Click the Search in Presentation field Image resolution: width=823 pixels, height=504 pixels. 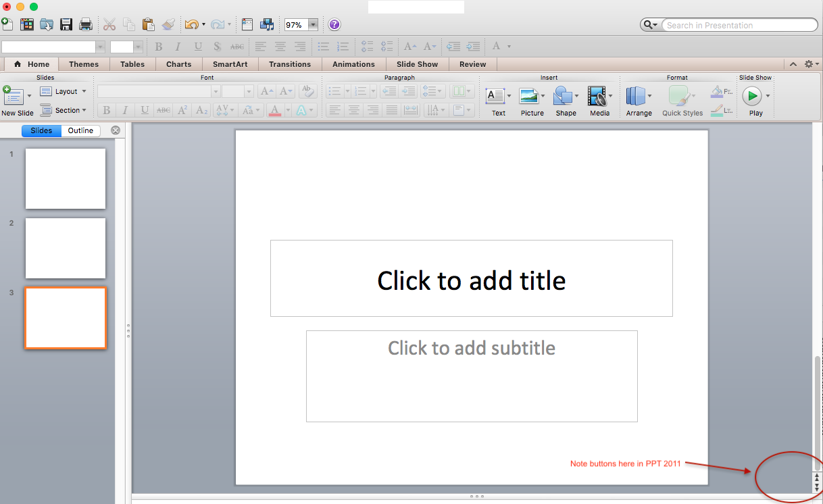739,25
